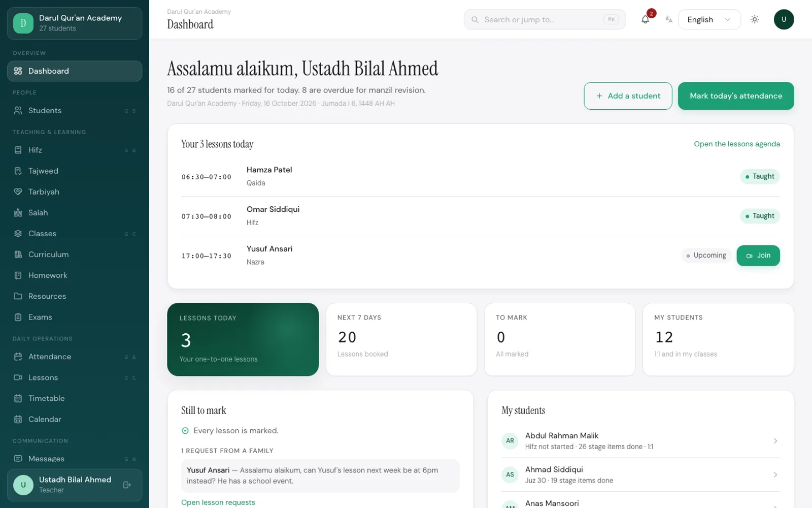
Task: Log out using the sidebar sign-out icon
Action: (127, 485)
